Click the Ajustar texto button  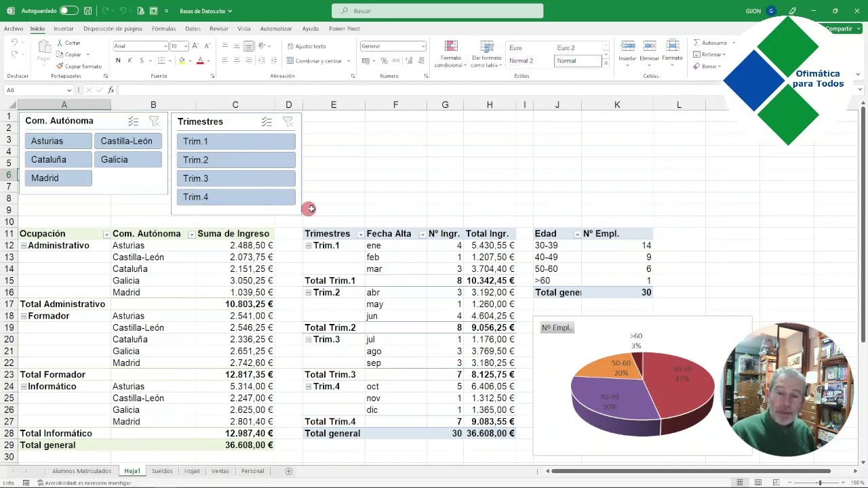pos(307,46)
